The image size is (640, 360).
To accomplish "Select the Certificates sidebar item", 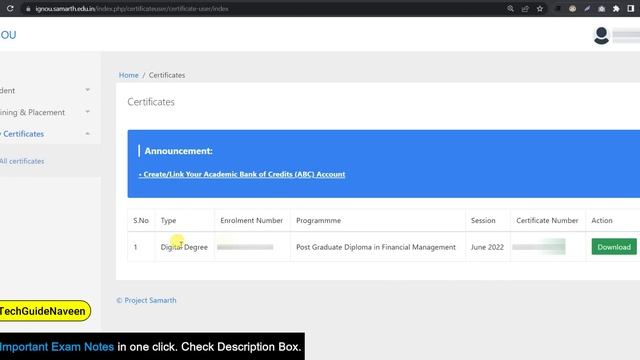I will pos(22,134).
